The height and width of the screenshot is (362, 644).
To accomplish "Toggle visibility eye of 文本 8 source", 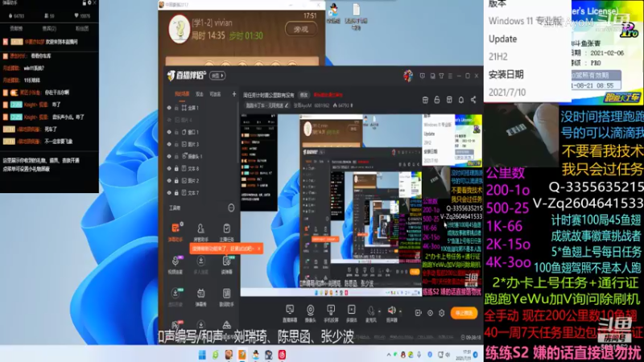I will (x=169, y=168).
